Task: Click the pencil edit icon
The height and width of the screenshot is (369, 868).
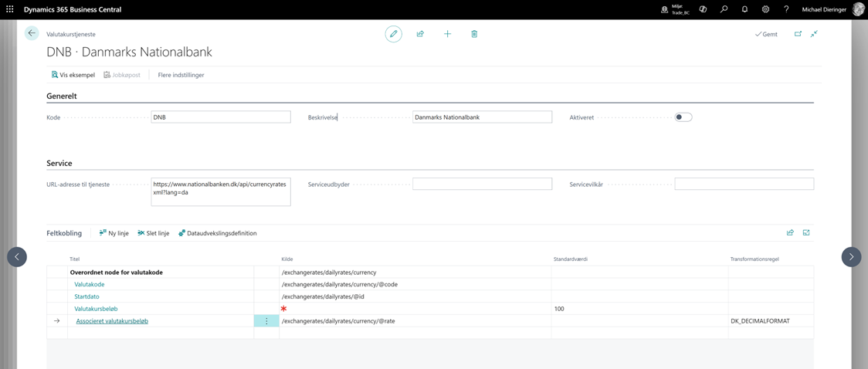Action: 394,34
